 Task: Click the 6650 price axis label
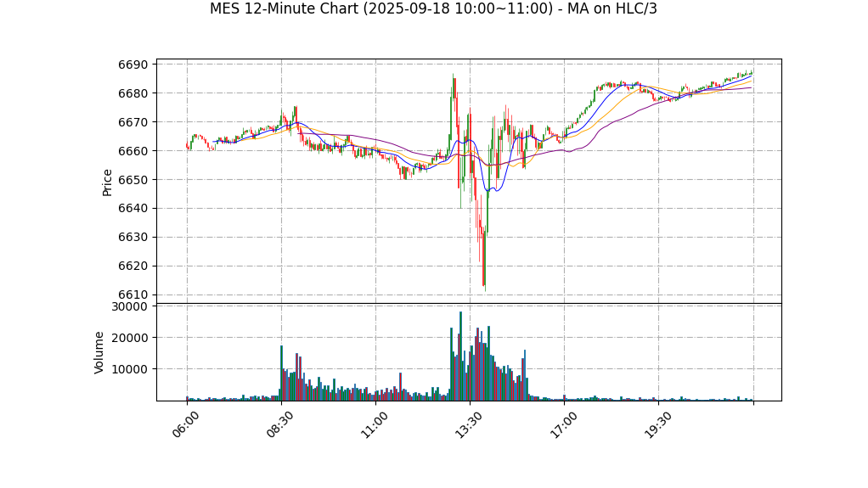pyautogui.click(x=133, y=180)
